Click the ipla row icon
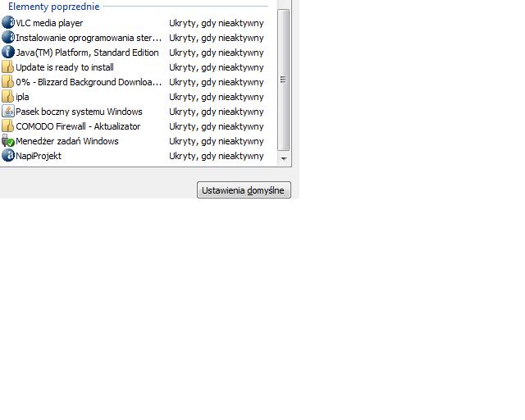Screen dimensions: 525x420 [8, 97]
